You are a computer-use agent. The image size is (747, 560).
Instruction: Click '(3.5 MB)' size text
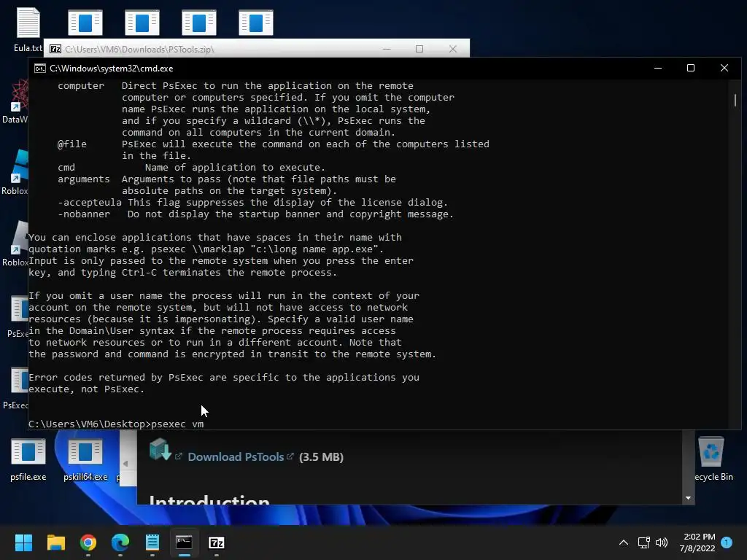[x=321, y=456]
